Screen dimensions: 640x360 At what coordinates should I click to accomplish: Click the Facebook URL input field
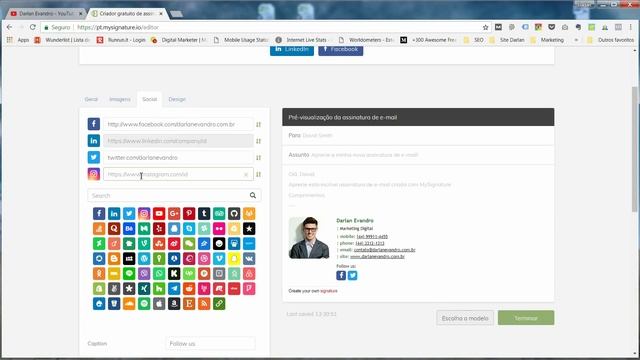tap(178, 124)
